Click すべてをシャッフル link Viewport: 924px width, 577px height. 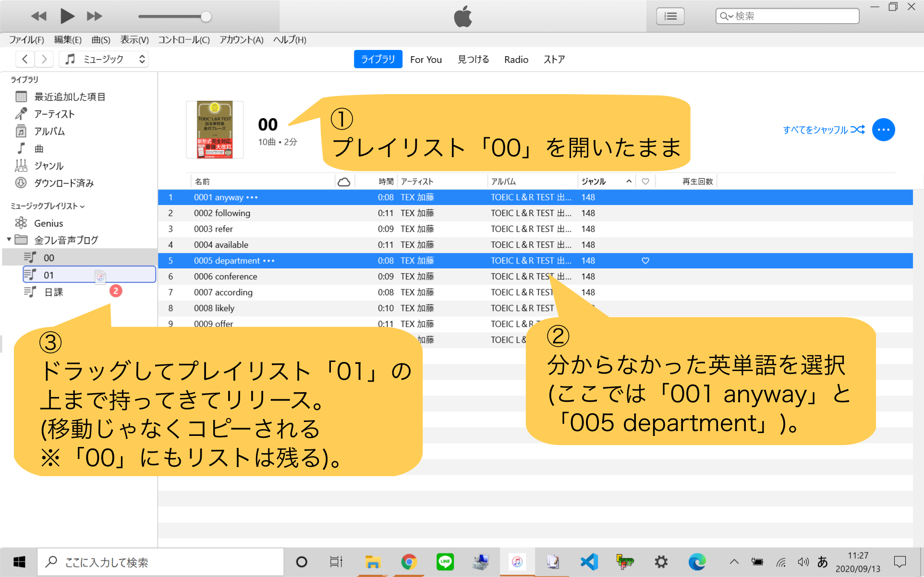(824, 130)
